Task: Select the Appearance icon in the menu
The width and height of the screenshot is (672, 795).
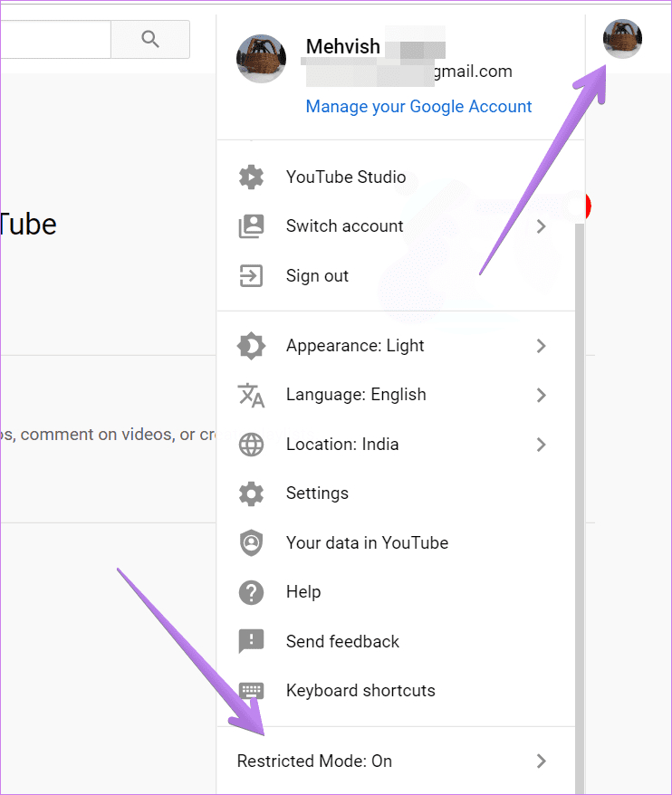Action: [251, 345]
